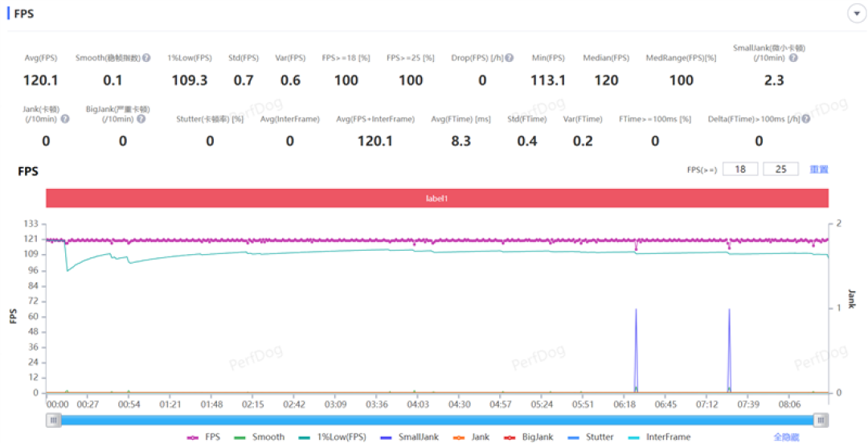Toggle BigJank series in legend
The image size is (868, 443).
pos(528,437)
